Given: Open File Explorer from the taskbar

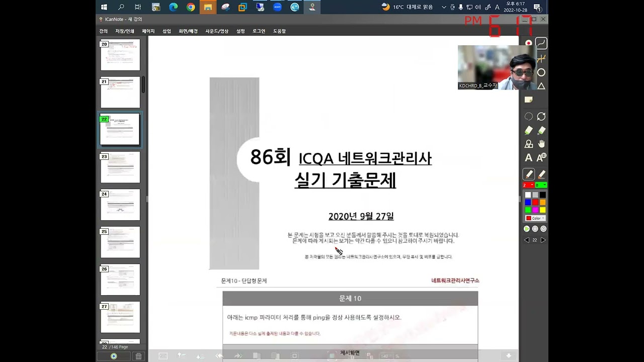Looking at the screenshot, I should (x=208, y=7).
